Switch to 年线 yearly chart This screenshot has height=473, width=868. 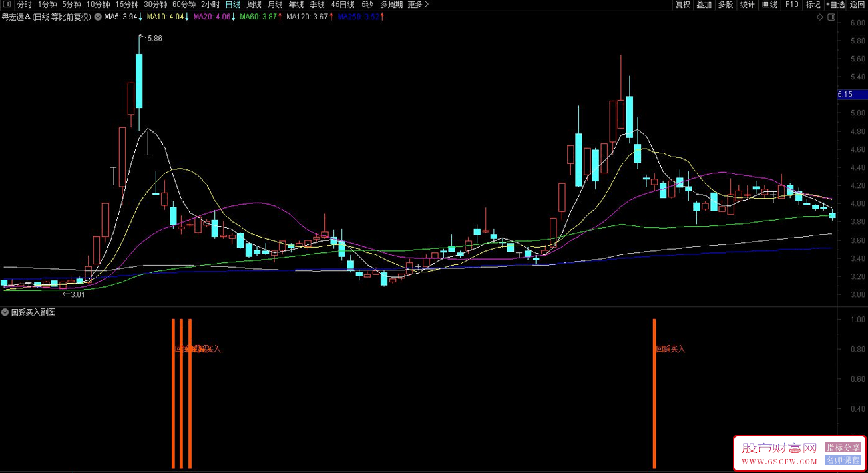coord(296,4)
